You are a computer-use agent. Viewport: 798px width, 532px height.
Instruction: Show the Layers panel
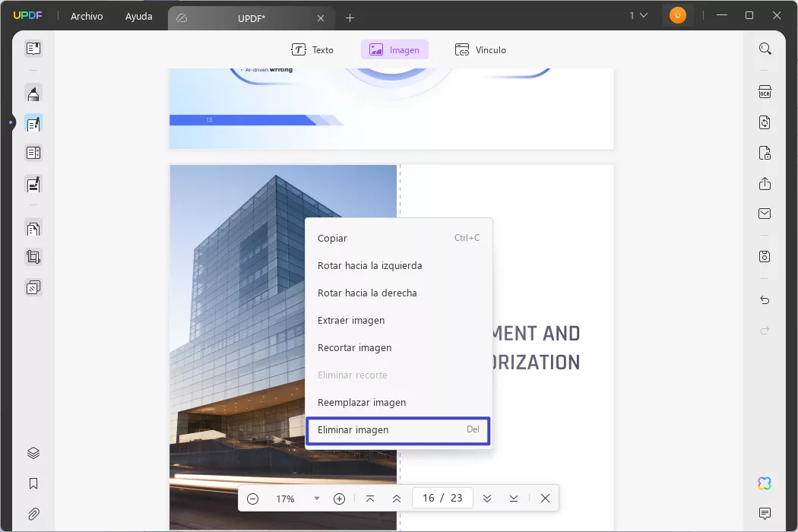33,453
